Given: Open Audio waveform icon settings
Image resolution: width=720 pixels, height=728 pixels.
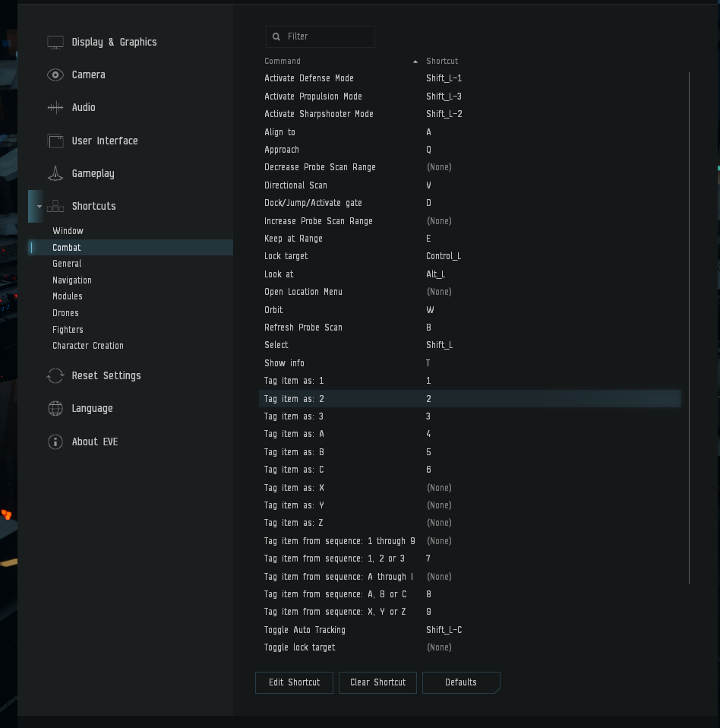Looking at the screenshot, I should (55, 108).
